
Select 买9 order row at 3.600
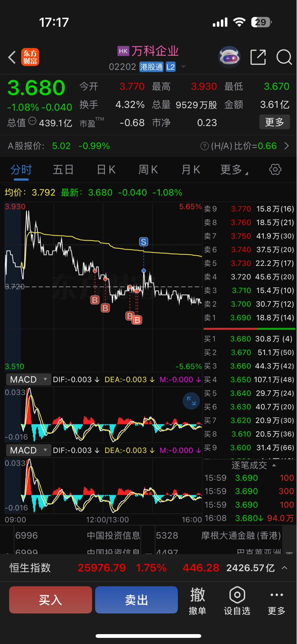(249, 448)
